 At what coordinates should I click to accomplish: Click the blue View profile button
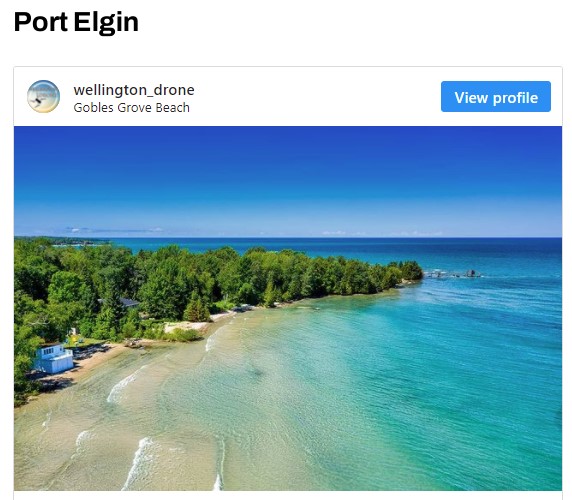(x=496, y=97)
